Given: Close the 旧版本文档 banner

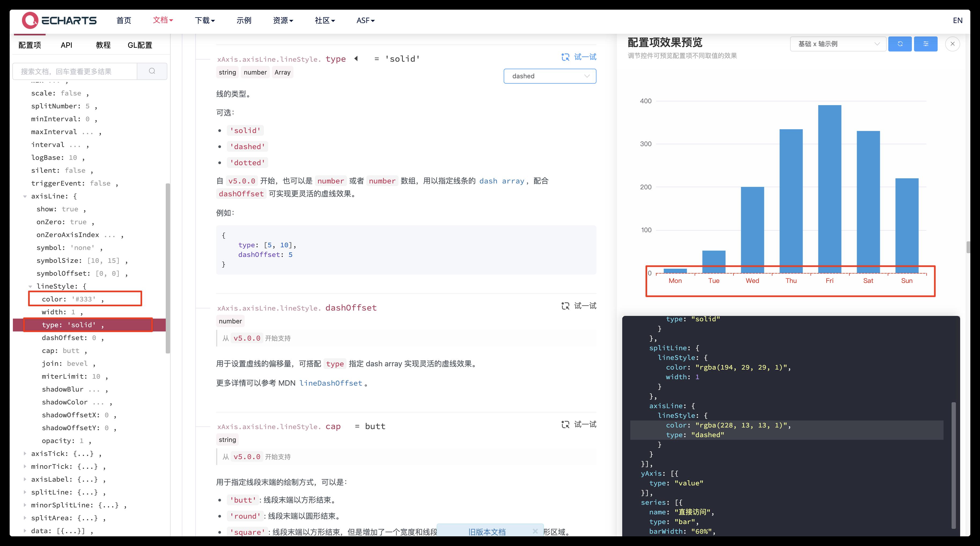Looking at the screenshot, I should tap(535, 531).
